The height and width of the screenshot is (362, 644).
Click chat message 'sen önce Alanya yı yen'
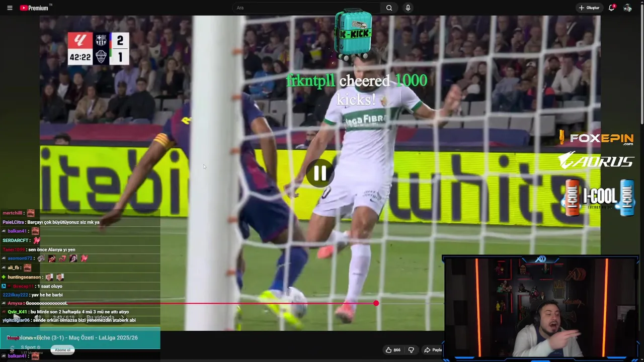point(52,250)
